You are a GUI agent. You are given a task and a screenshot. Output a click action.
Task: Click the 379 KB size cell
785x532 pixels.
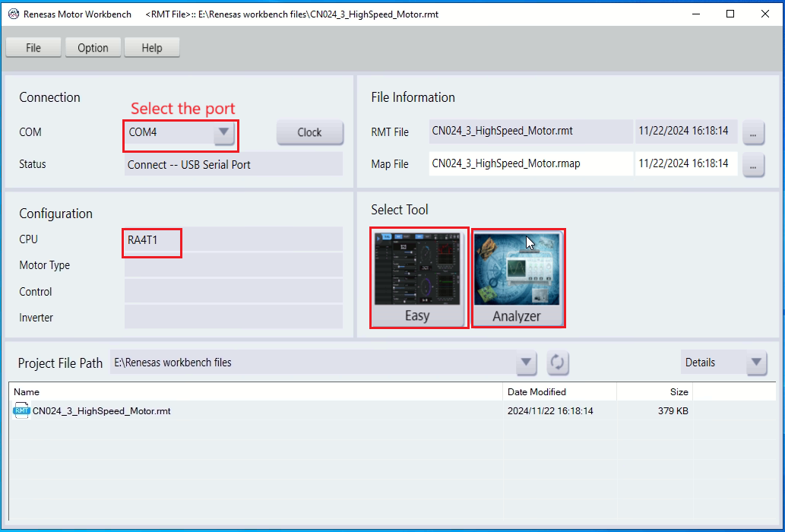673,411
